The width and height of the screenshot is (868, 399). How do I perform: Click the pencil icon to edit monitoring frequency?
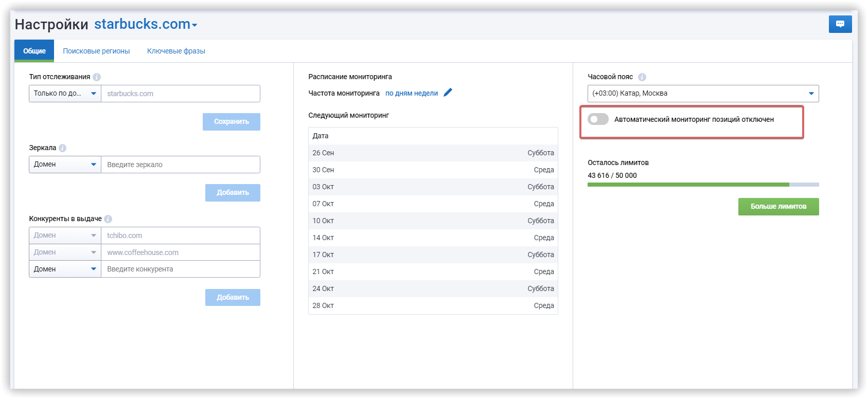(x=448, y=93)
